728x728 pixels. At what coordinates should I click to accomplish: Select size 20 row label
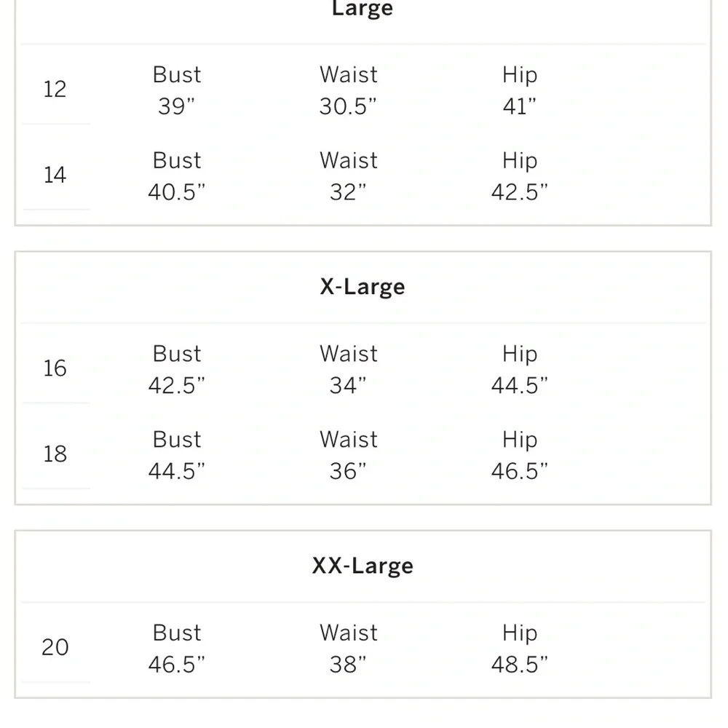pyautogui.click(x=55, y=647)
